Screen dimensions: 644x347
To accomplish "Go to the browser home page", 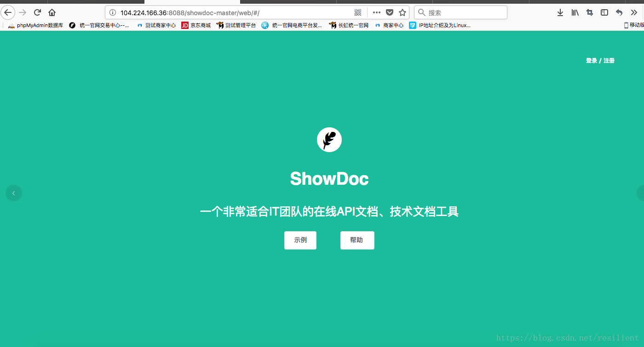I will 52,12.
